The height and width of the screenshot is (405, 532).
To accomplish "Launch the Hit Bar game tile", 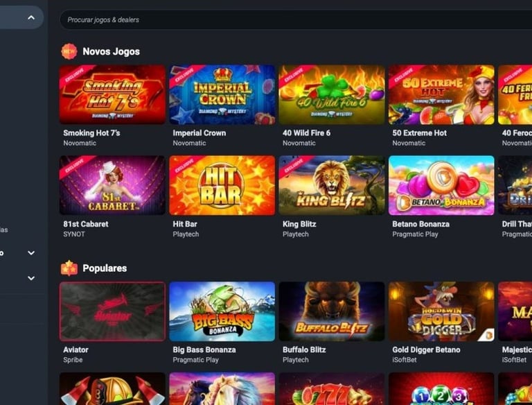I will (222, 185).
